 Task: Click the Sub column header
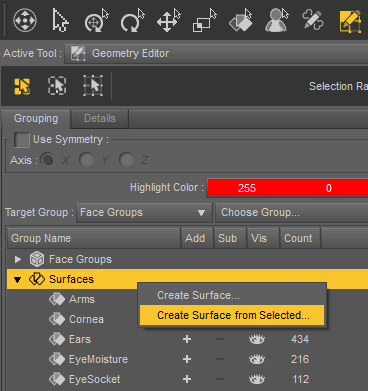(230, 238)
